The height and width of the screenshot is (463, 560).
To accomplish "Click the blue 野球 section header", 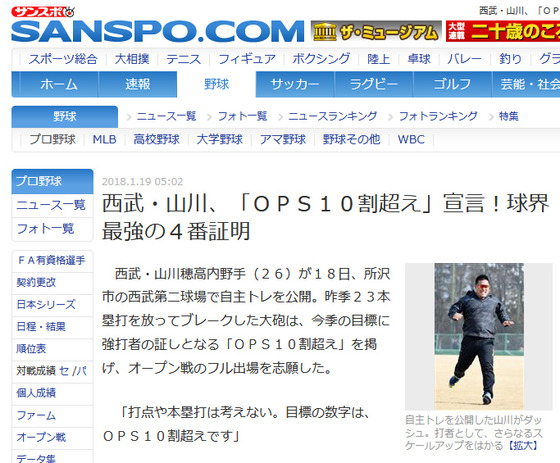I will click(65, 116).
